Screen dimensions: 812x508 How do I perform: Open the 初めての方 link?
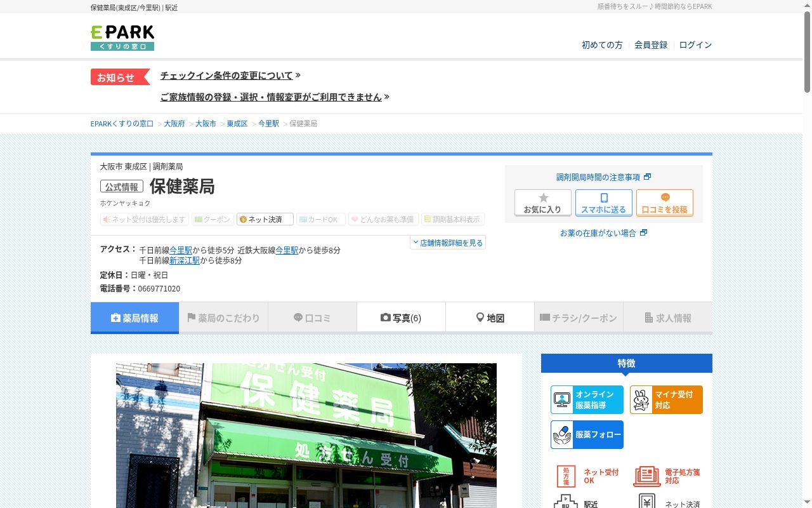tap(602, 45)
